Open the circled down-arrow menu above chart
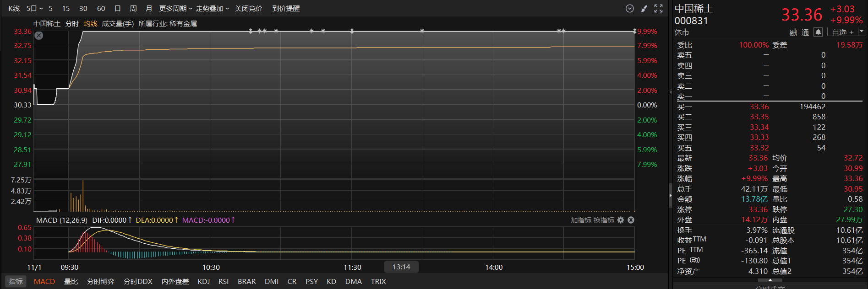This screenshot has width=868, height=289. 630,9
